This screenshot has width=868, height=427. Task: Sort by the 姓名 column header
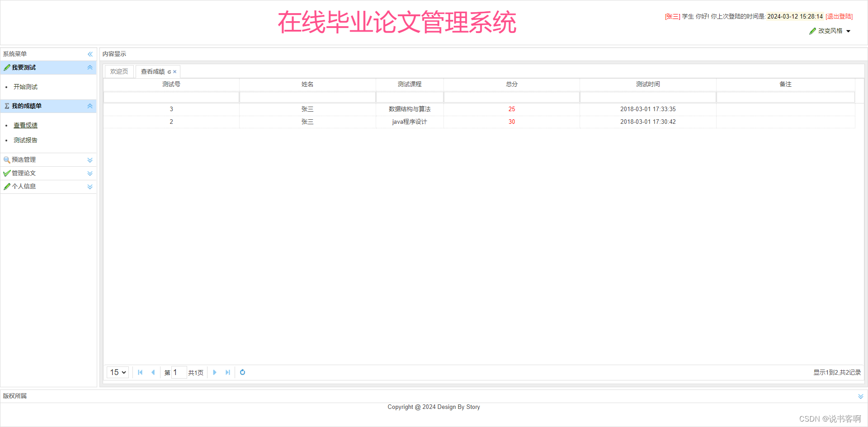click(x=307, y=84)
